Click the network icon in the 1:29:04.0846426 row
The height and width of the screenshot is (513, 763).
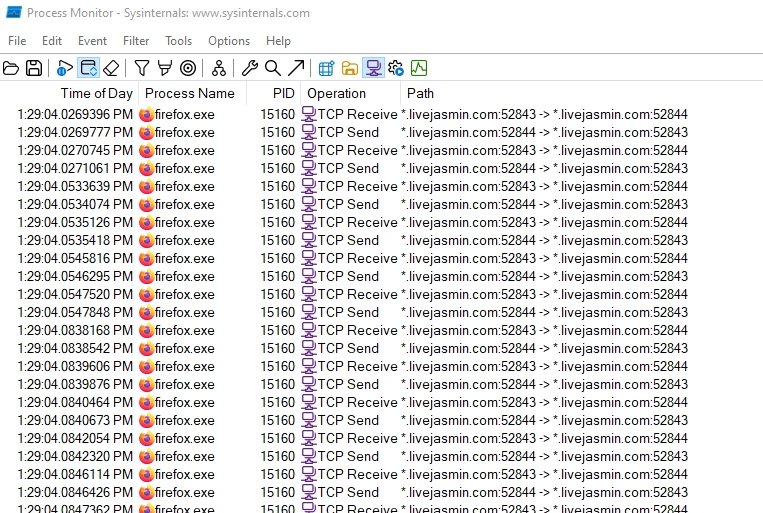[309, 493]
